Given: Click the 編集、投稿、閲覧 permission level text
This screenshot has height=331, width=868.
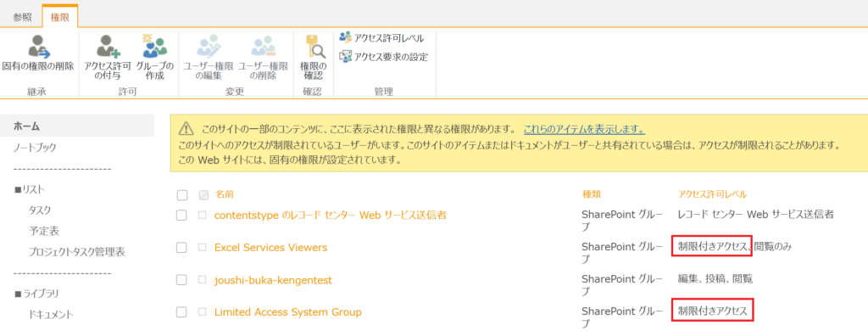Looking at the screenshot, I should (715, 279).
